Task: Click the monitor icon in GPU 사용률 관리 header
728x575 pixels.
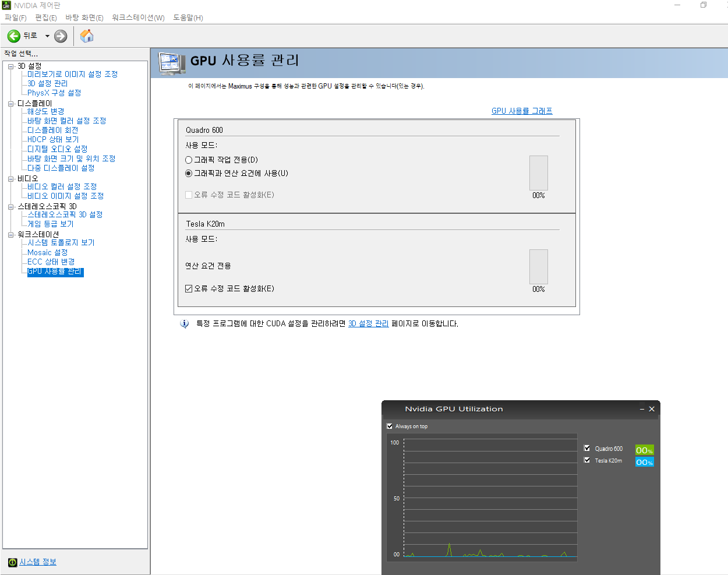Action: 172,64
